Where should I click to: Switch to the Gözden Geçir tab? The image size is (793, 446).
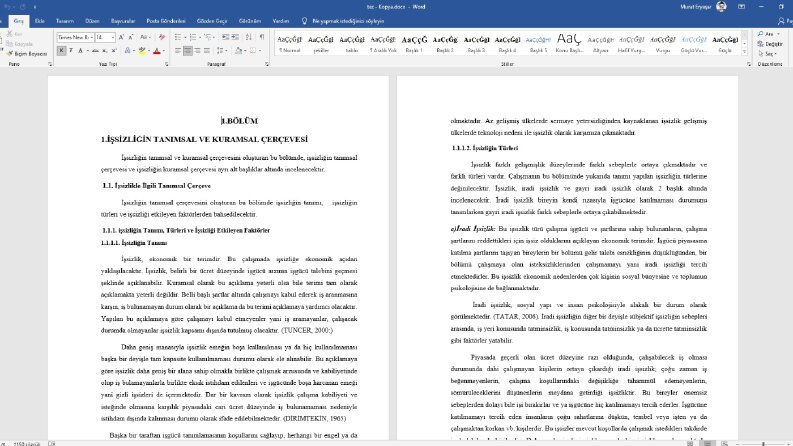pyautogui.click(x=212, y=21)
